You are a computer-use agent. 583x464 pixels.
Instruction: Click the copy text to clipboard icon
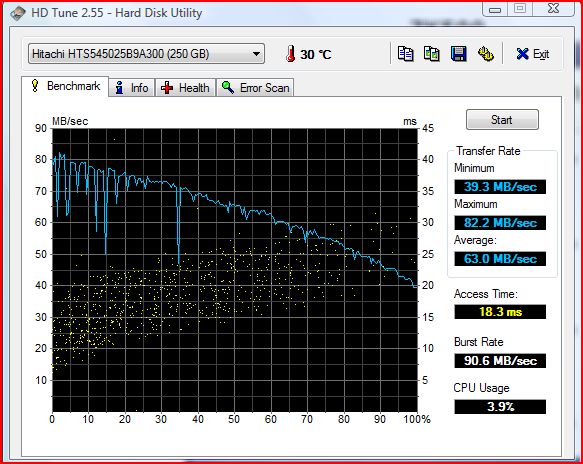click(405, 54)
